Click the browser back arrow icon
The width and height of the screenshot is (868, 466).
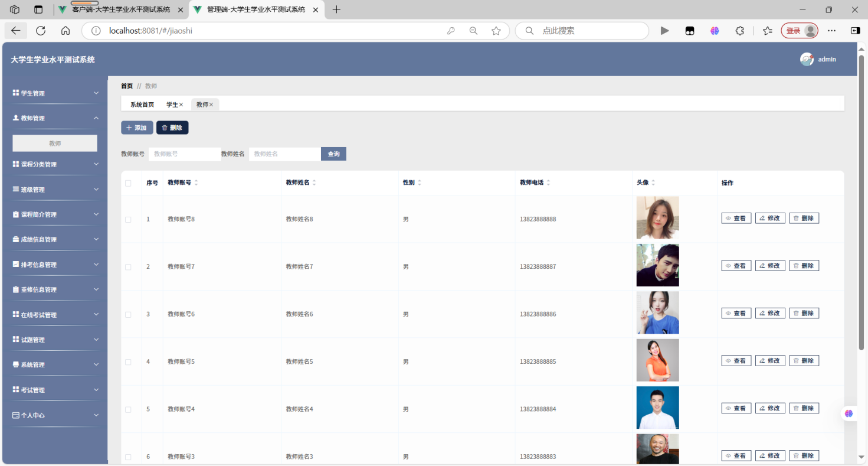pyautogui.click(x=16, y=31)
